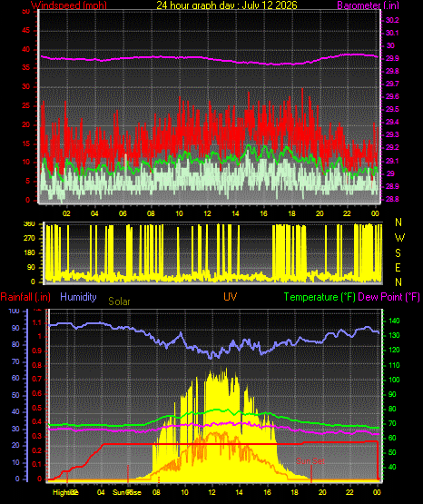The width and height of the screenshot is (423, 504).
Task: Select the 'Solar' legend label
Action: [119, 301]
